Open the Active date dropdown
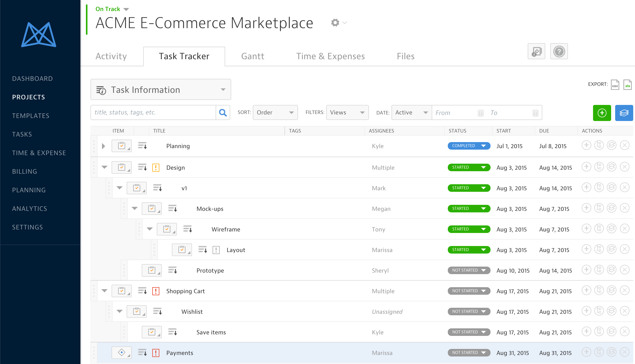 click(x=412, y=112)
